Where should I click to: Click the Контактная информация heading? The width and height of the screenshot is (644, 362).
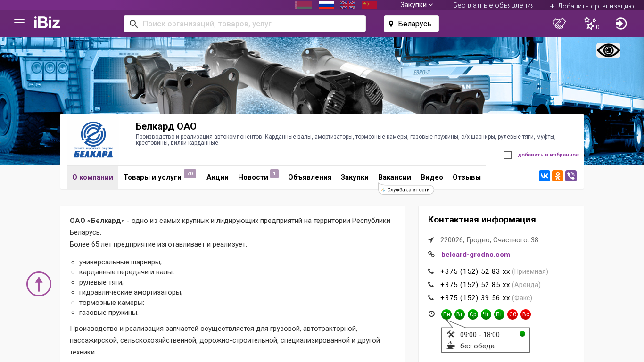click(482, 220)
